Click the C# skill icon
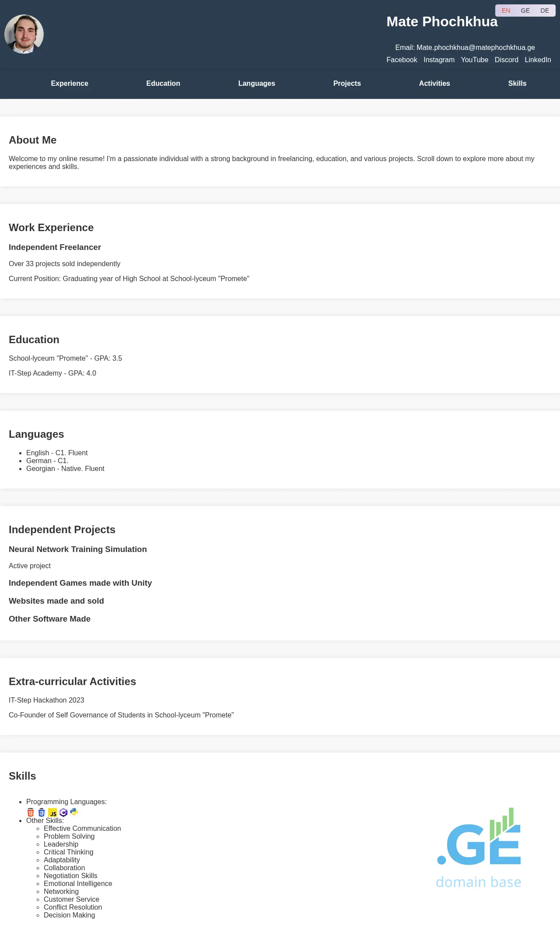This screenshot has height=935, width=560. [x=63, y=812]
